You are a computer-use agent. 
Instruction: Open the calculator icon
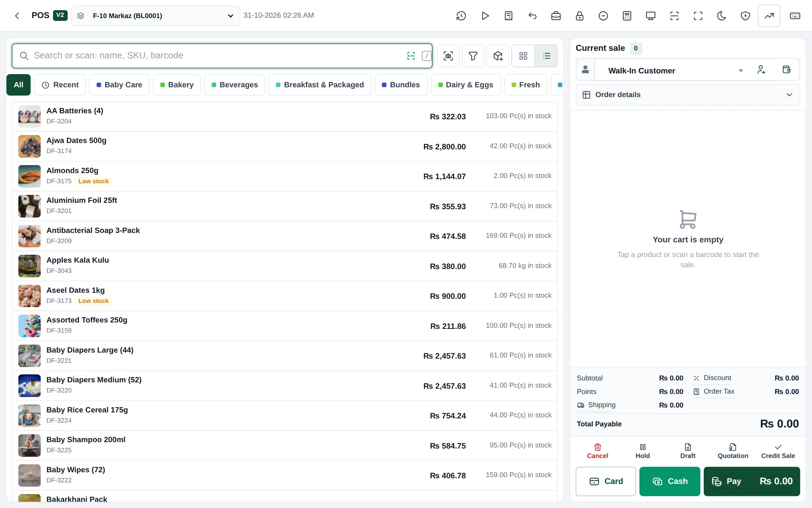click(x=627, y=16)
